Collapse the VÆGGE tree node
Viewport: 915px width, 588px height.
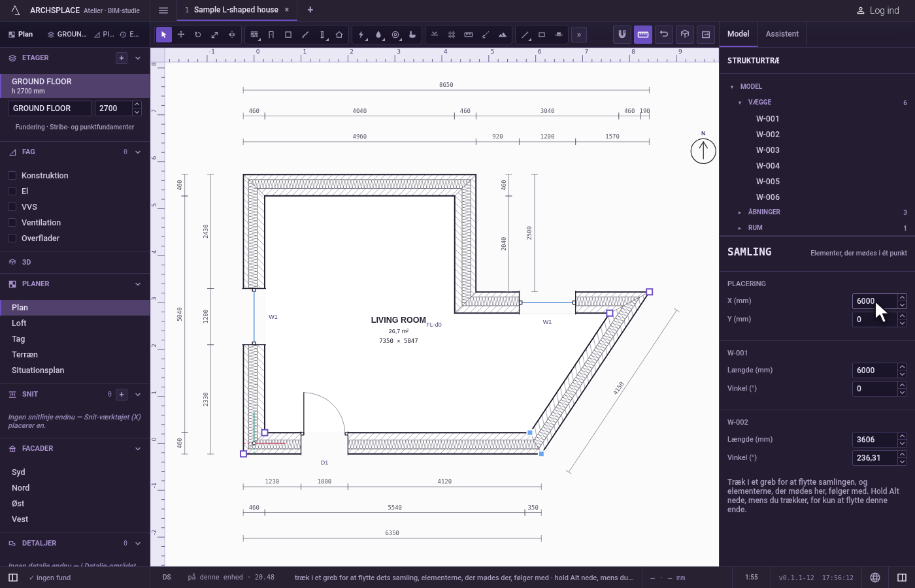740,103
